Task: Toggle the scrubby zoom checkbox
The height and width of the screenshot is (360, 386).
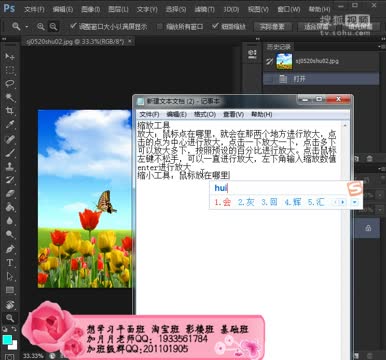Action: [215, 26]
